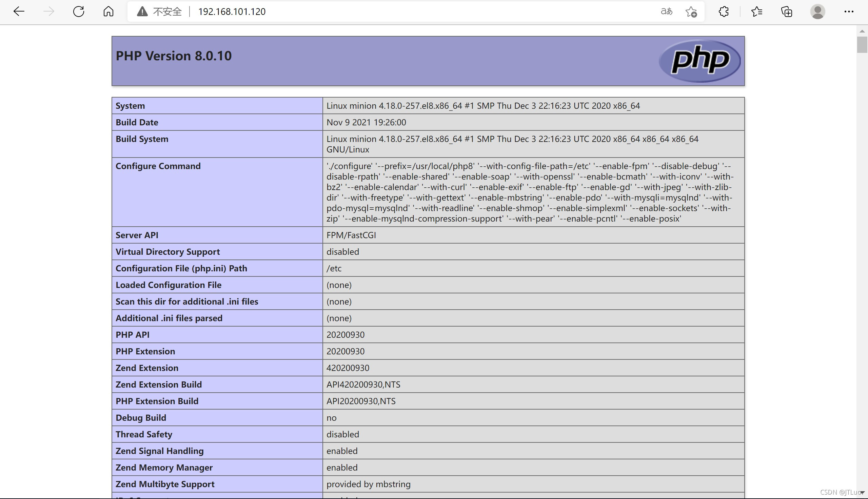This screenshot has width=868, height=499.
Task: Click the PHP Version 8.0.10 heading
Action: coord(174,56)
